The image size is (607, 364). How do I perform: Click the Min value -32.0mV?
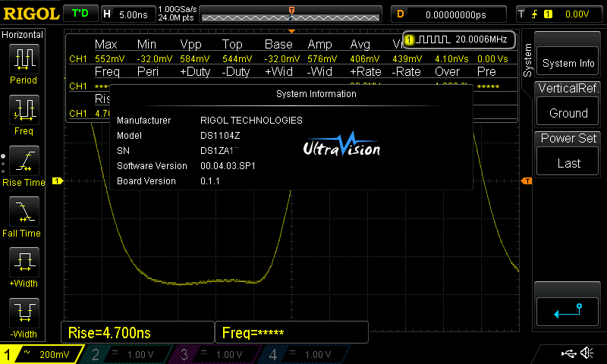pyautogui.click(x=155, y=59)
